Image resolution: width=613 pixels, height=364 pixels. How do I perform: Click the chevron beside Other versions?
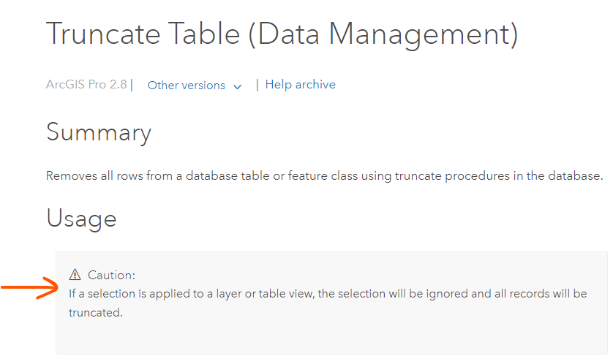click(x=237, y=86)
